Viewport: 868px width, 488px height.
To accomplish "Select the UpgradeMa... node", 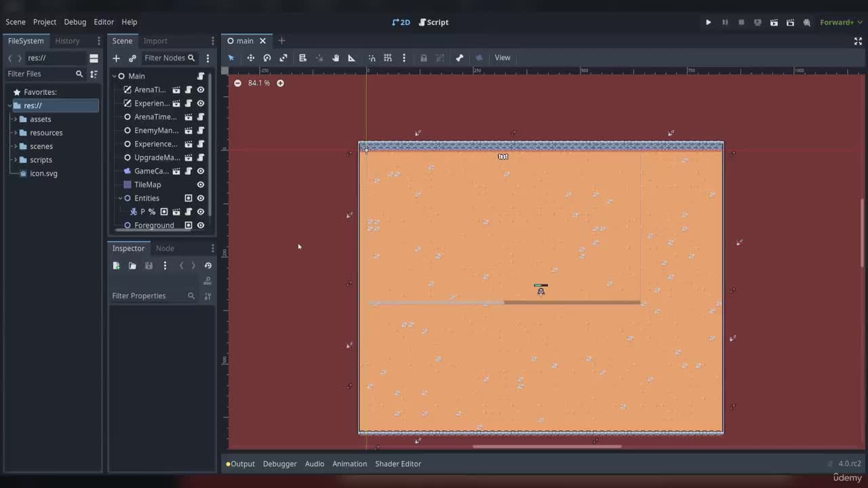I will (x=157, y=157).
